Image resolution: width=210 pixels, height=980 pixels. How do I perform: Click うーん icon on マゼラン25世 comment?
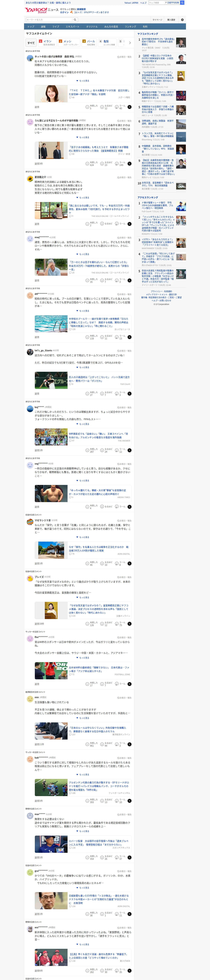click(x=117, y=563)
